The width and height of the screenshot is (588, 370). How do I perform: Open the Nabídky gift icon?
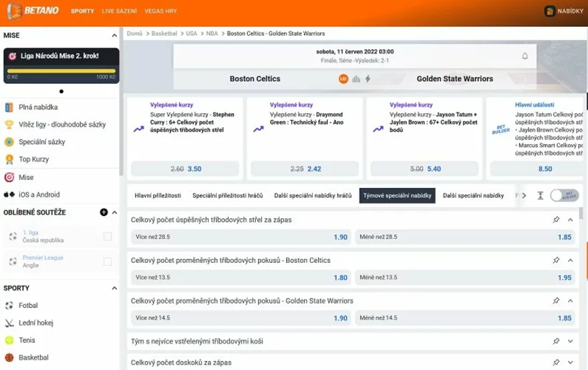549,11
